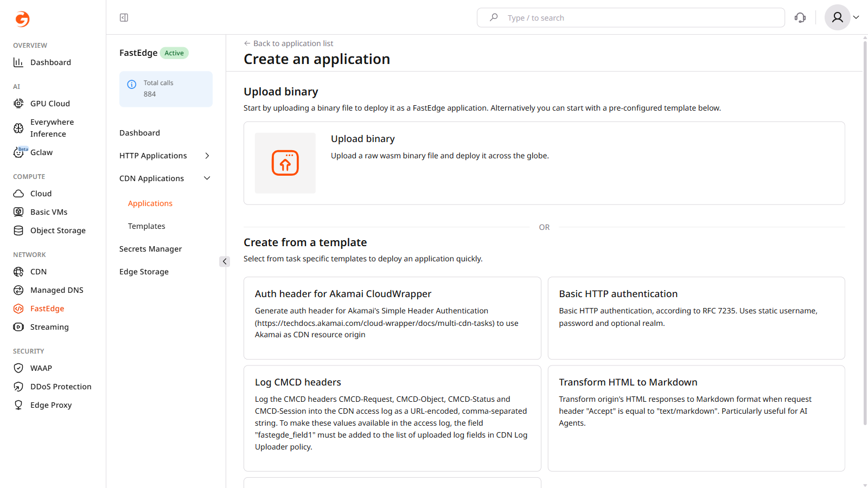The image size is (868, 488).
Task: Click the Streaming play icon
Action: pos(18,327)
